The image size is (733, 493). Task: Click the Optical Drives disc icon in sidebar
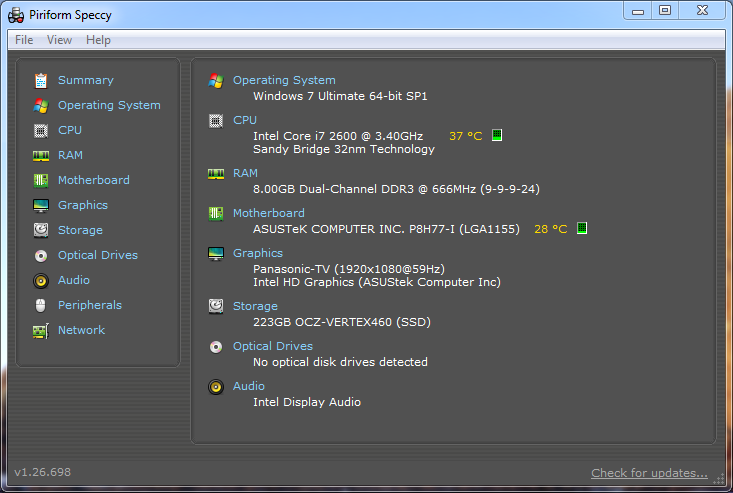pyautogui.click(x=41, y=255)
